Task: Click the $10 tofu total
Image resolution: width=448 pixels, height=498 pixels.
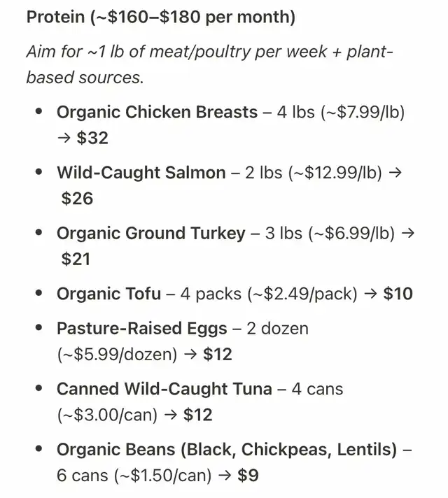Action: (x=398, y=294)
